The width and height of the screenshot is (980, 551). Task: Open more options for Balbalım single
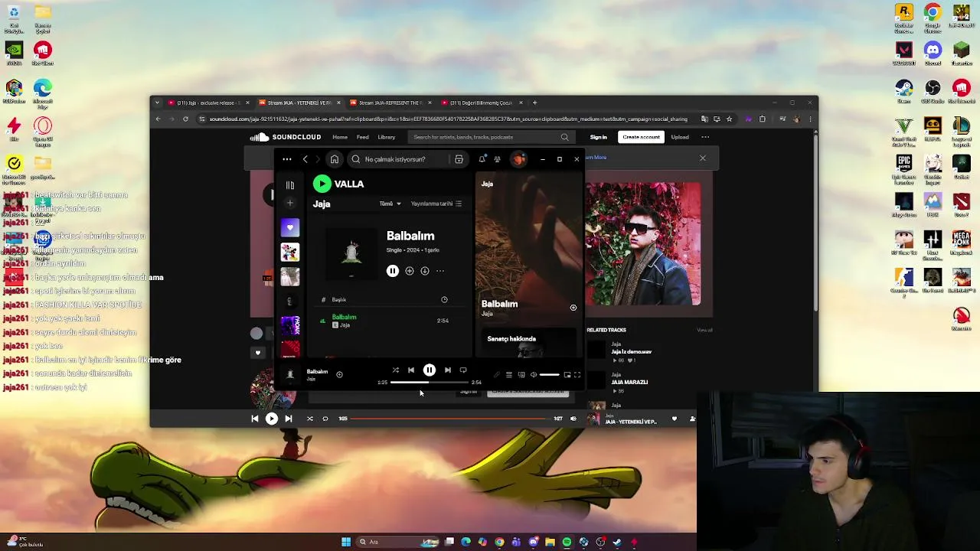point(440,271)
